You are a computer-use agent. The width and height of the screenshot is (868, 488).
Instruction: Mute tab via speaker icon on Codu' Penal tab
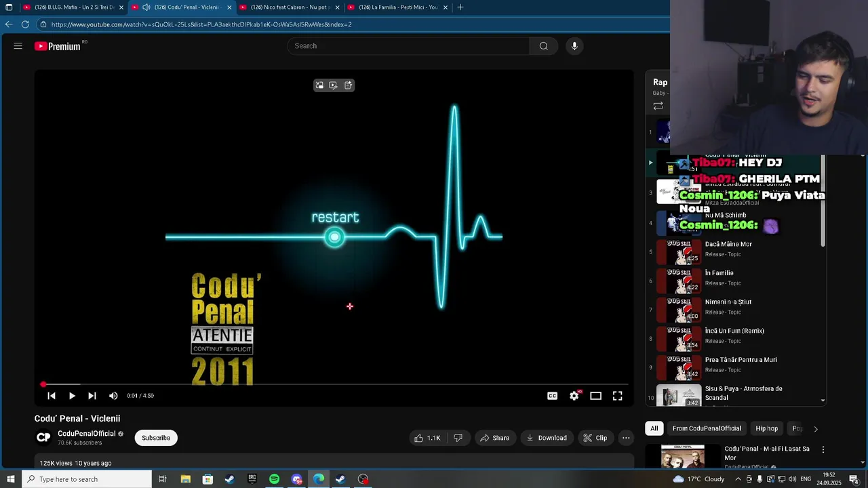click(x=146, y=7)
